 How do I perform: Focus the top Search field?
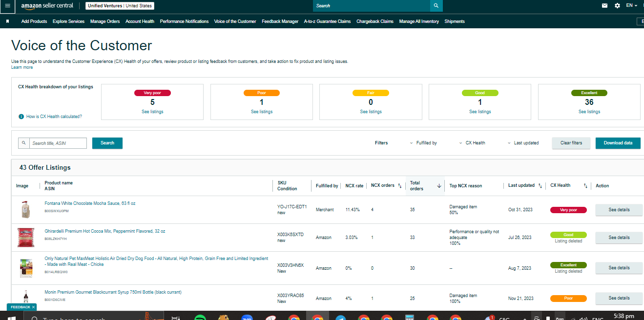click(x=371, y=6)
